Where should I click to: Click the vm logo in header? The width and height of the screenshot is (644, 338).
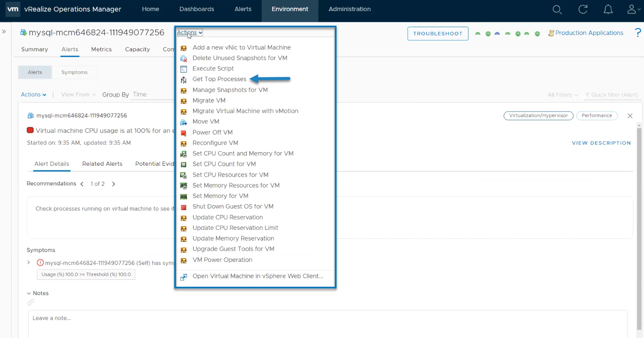point(13,9)
